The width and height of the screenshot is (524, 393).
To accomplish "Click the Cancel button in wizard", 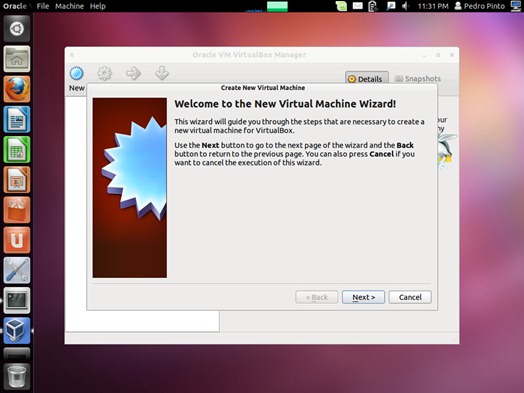I will pyautogui.click(x=410, y=297).
